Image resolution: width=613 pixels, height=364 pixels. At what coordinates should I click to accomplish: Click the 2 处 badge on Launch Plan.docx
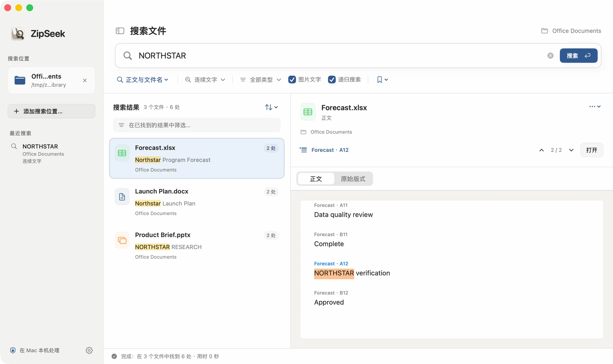[x=271, y=192]
